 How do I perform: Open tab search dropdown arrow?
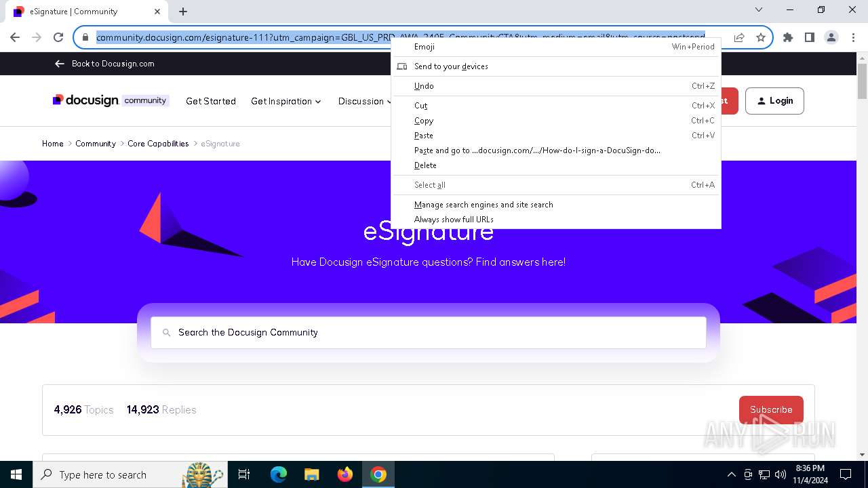[x=759, y=9]
